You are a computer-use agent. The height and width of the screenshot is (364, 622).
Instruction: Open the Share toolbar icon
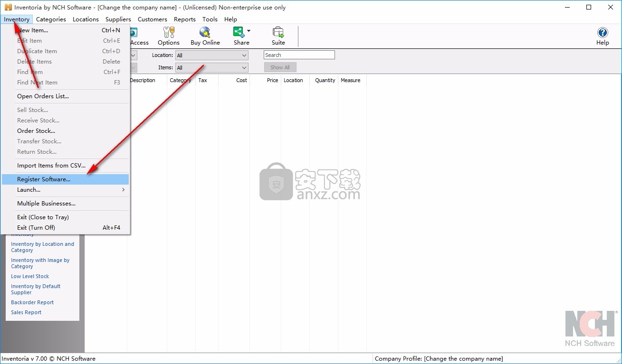coord(241,36)
